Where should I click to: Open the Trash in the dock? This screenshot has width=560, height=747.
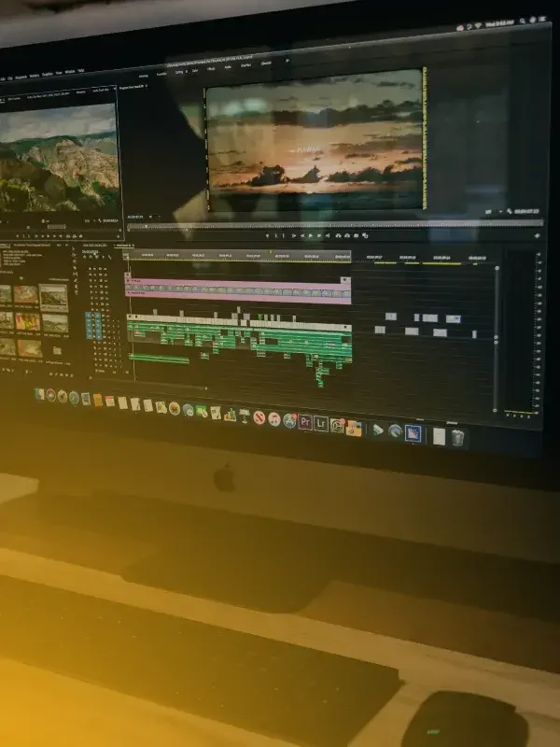(x=457, y=436)
